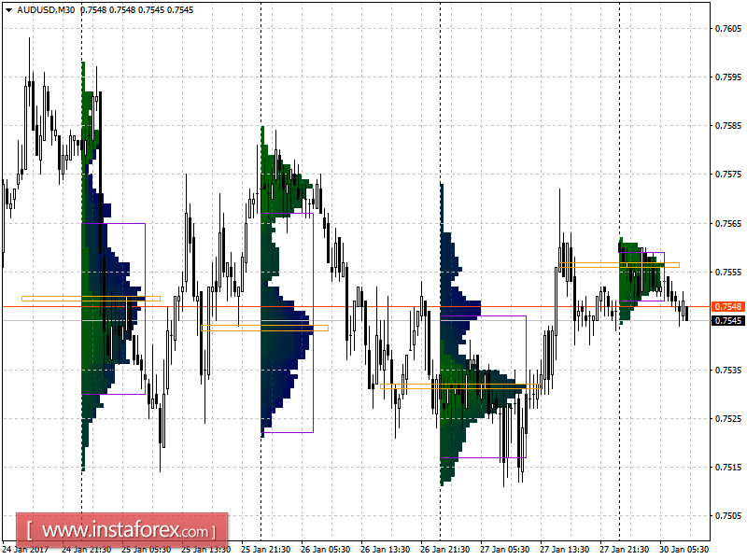Click the 25 Jan 21:30 time label

pyautogui.click(x=265, y=550)
